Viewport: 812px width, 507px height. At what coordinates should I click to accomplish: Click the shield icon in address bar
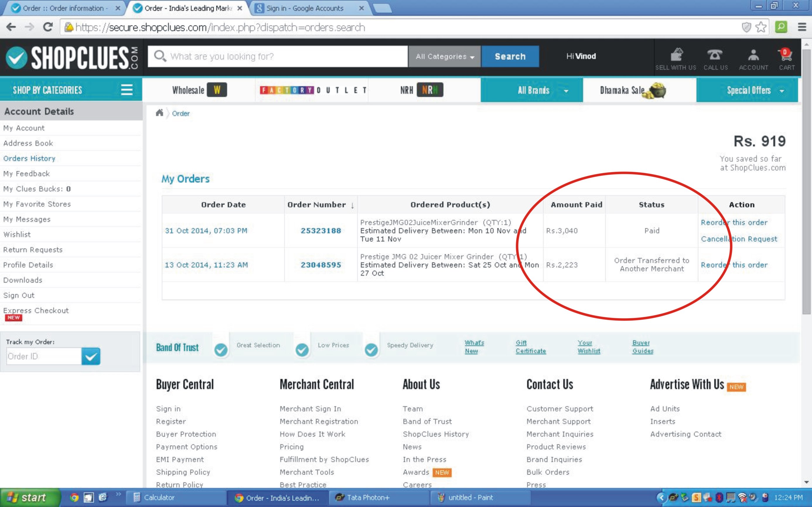[x=746, y=27]
